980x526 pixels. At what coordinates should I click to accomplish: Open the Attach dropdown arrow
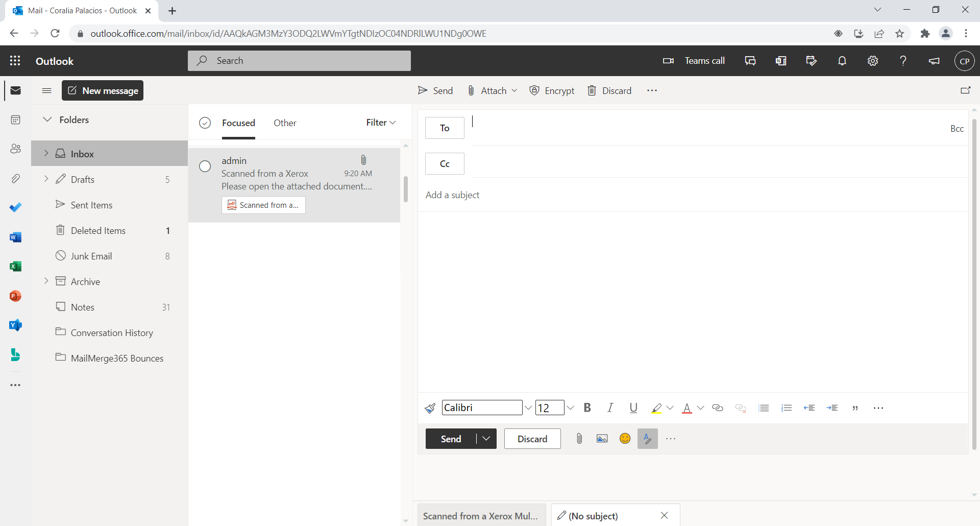pos(514,90)
